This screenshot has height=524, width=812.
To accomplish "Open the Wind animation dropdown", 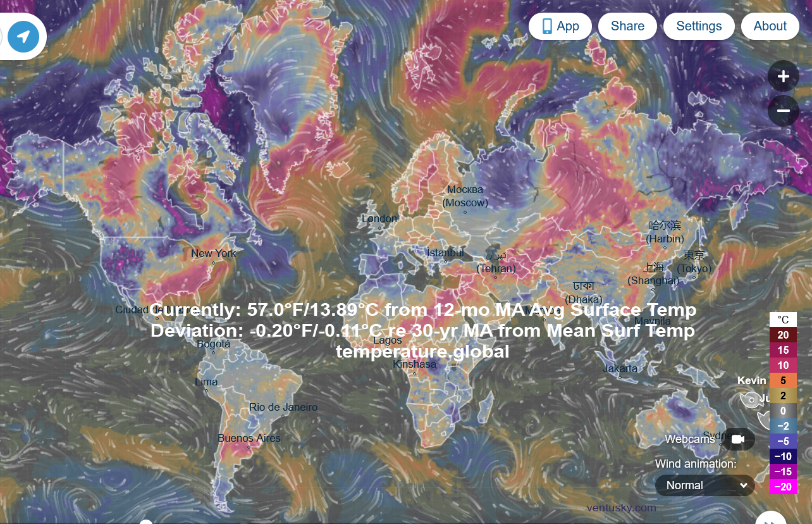I will (x=705, y=485).
